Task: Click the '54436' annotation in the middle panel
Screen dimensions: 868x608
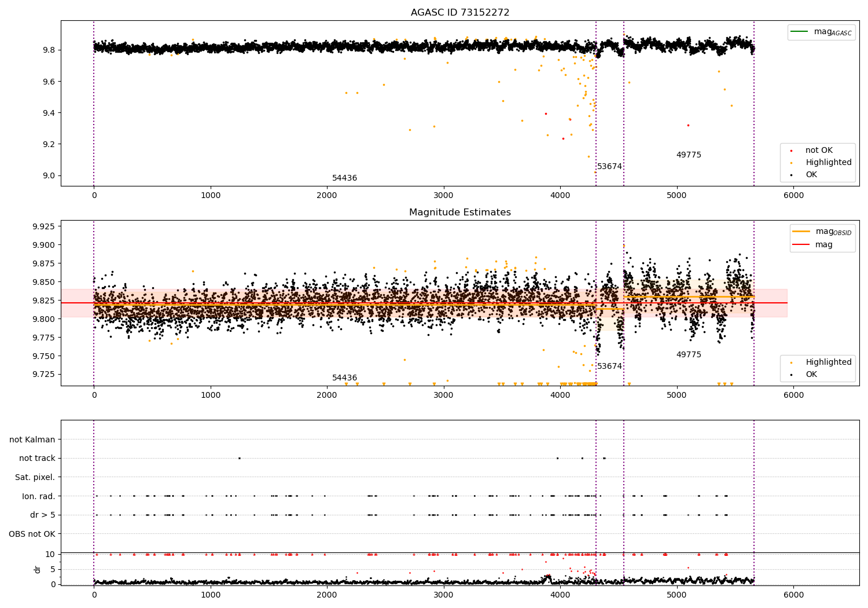Action: 344,378
